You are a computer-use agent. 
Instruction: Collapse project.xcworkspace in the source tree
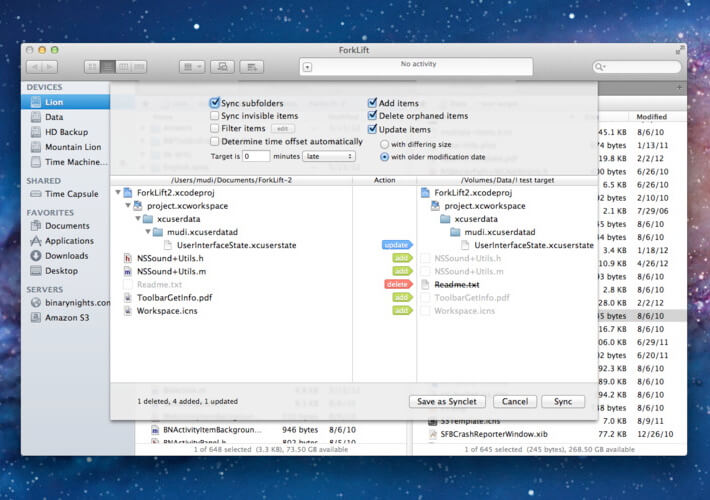coord(128,206)
